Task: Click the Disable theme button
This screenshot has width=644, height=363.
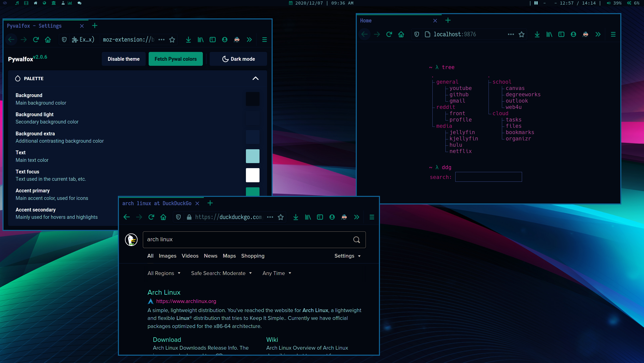Action: pyautogui.click(x=123, y=59)
